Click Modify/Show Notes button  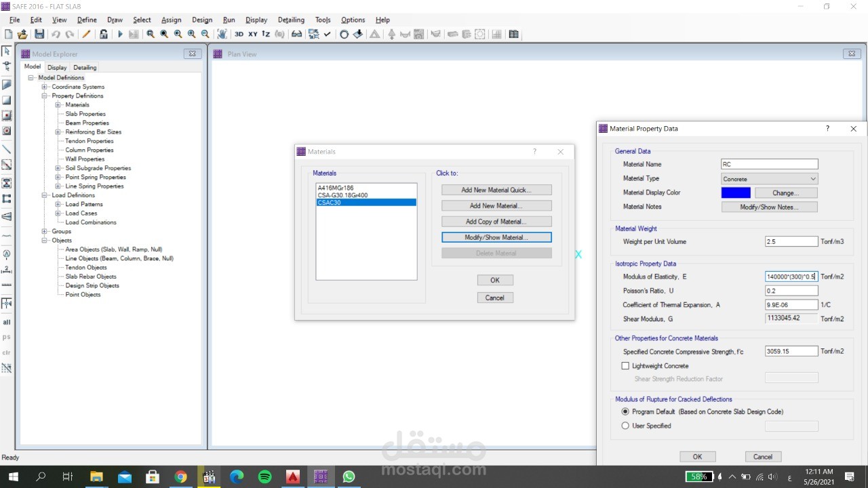[x=770, y=207]
